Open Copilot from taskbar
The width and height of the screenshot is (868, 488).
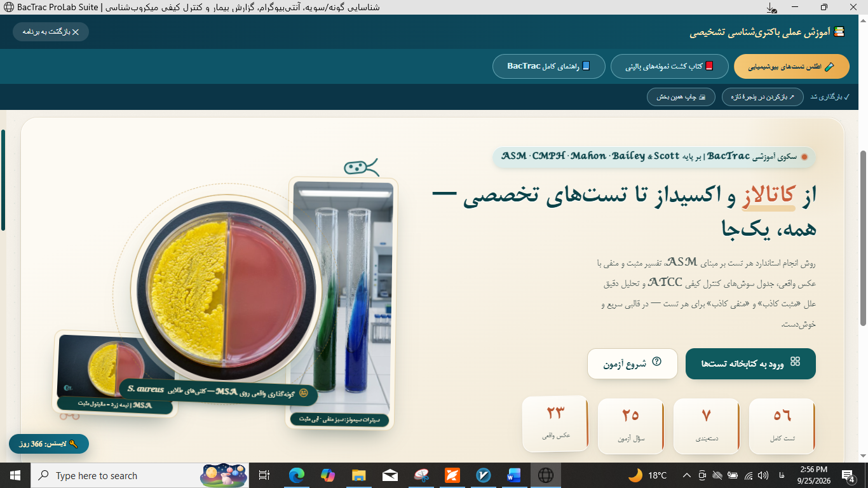[x=328, y=475]
